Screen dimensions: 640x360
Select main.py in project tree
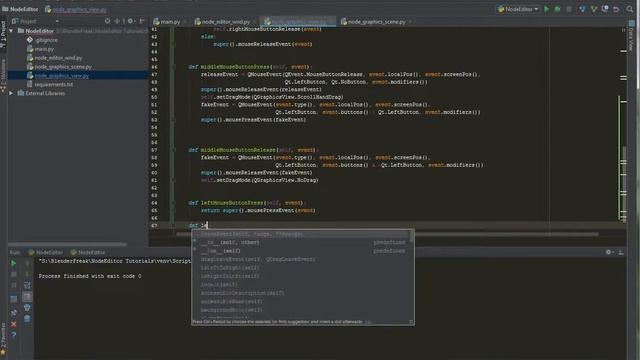(x=40, y=49)
